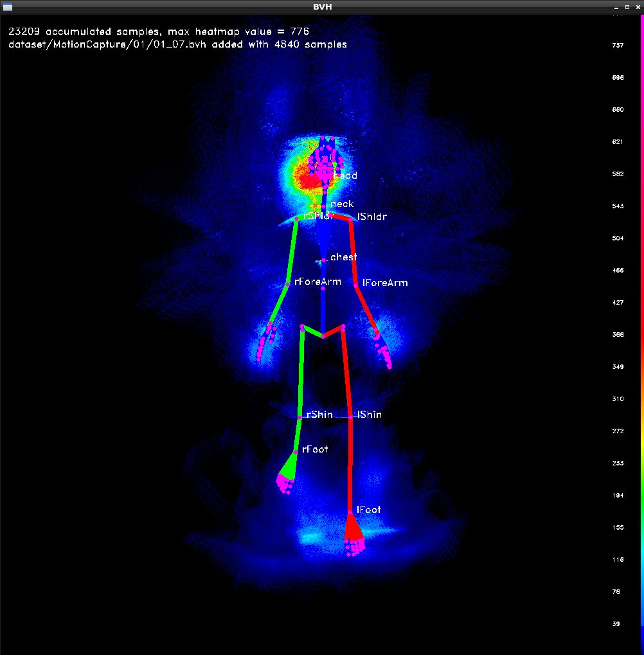
Task: Select the lShldr joint label
Action: tap(371, 217)
